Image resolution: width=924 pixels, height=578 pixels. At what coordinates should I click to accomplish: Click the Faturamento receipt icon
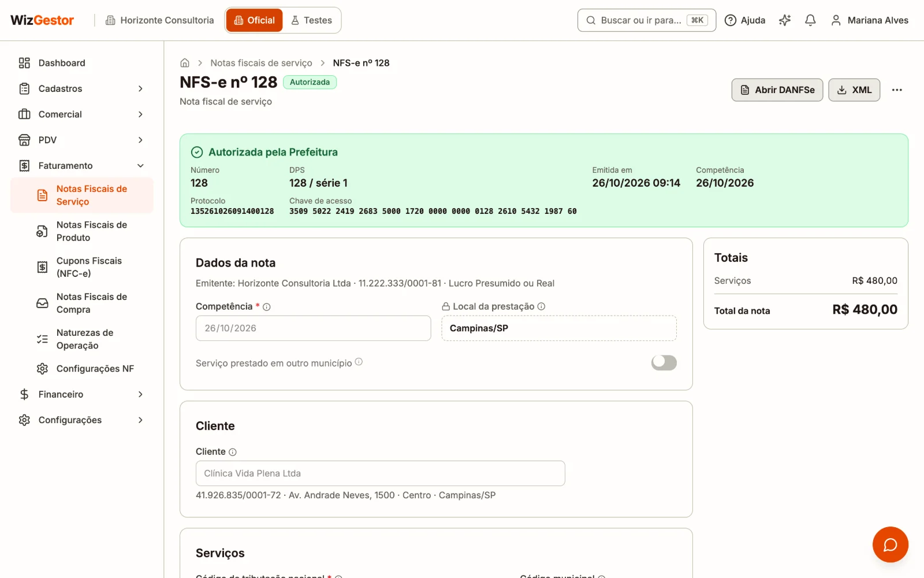(x=24, y=166)
